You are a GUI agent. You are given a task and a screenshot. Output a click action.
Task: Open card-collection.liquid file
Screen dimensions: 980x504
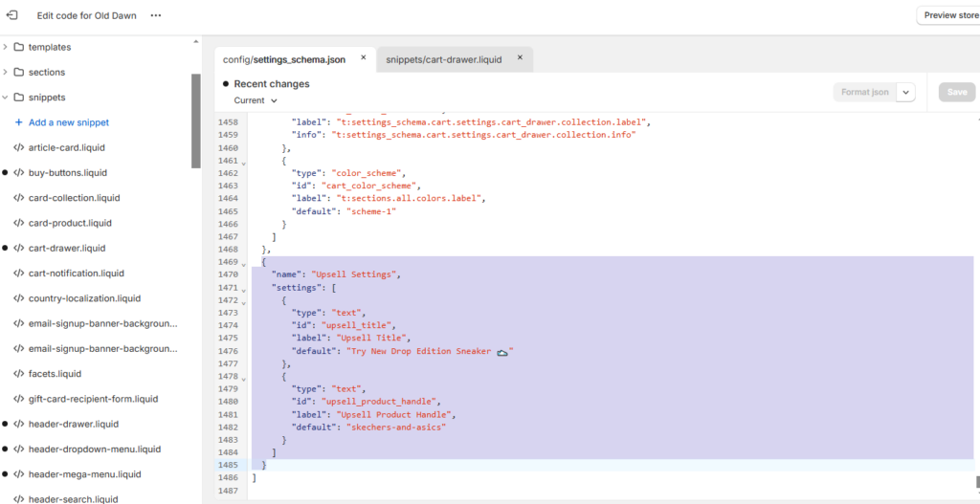point(74,198)
